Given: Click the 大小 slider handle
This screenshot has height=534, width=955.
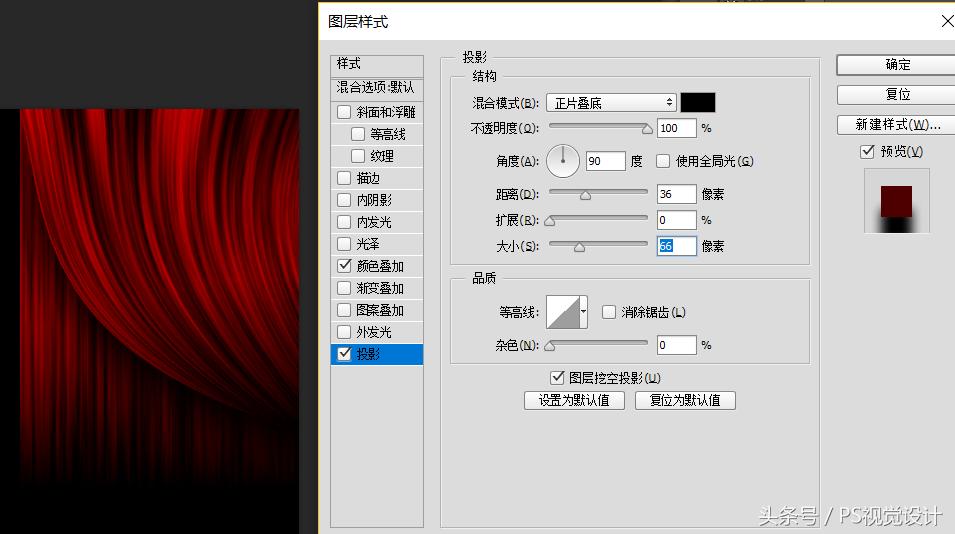Looking at the screenshot, I should point(579,247).
